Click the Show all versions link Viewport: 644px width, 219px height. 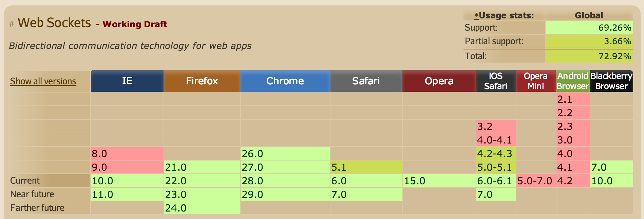coord(43,81)
